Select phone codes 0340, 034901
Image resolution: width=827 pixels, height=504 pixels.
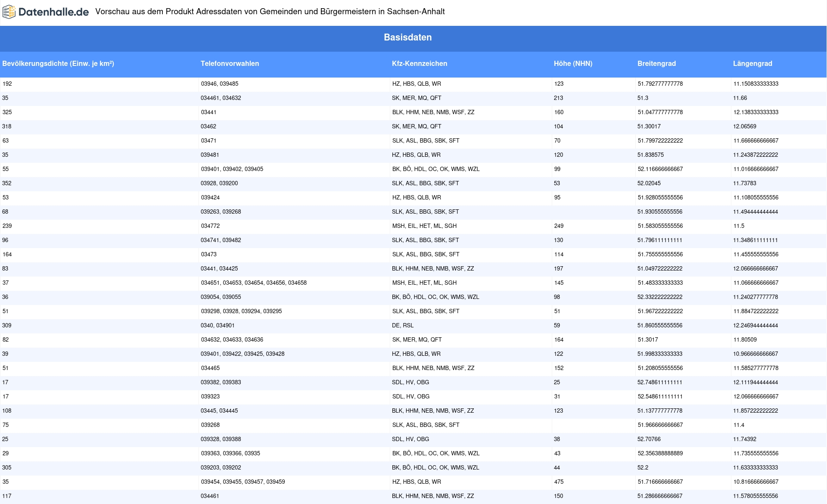(218, 326)
